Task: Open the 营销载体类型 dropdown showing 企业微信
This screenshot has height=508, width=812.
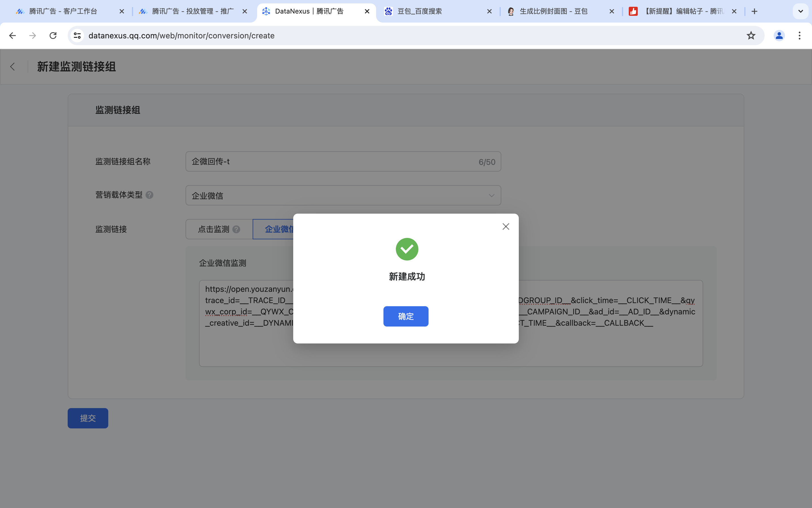Action: (343, 195)
